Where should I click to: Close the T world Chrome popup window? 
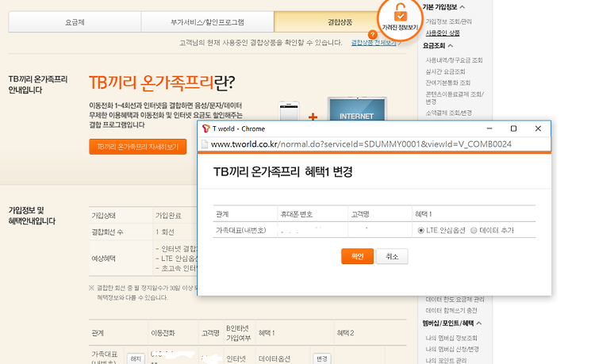[538, 128]
